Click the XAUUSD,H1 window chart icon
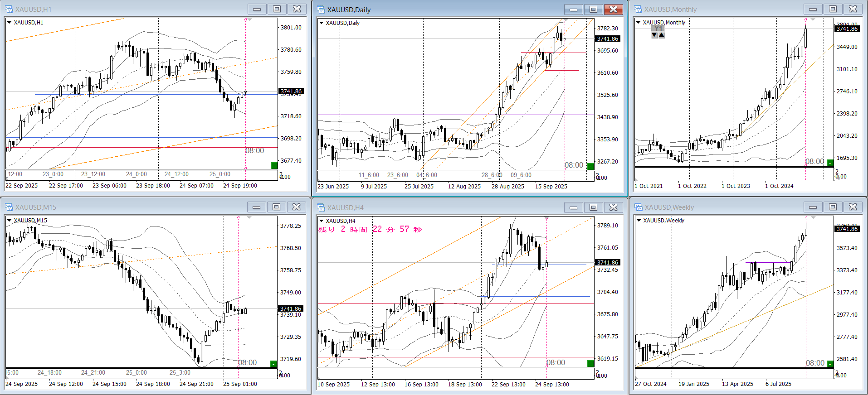Screen dimensions: 868x395 9,9
